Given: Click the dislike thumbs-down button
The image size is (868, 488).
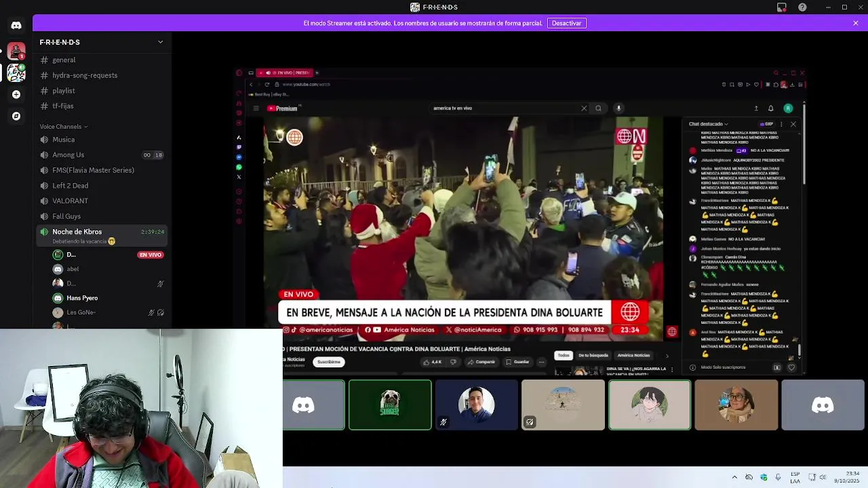Looking at the screenshot, I should (x=454, y=362).
